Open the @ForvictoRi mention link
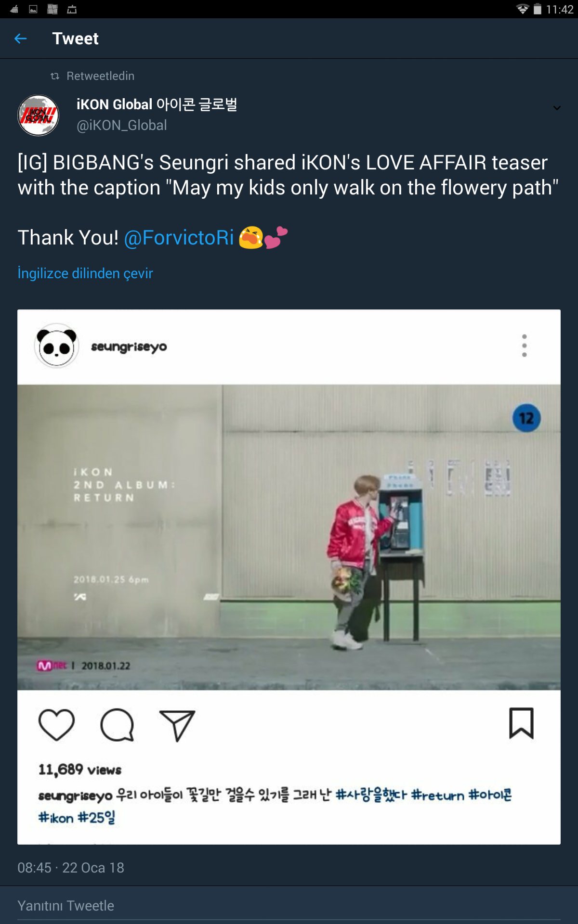This screenshot has width=578, height=924. tap(179, 238)
